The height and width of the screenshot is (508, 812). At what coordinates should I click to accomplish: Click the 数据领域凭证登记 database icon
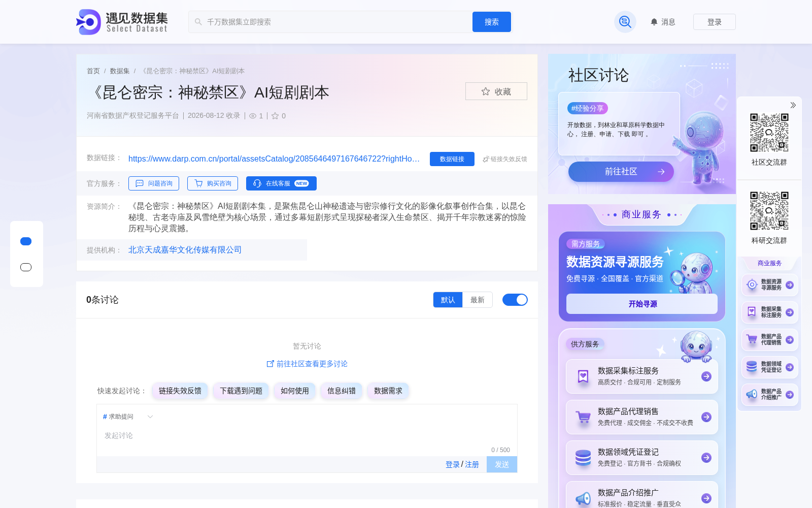click(583, 458)
